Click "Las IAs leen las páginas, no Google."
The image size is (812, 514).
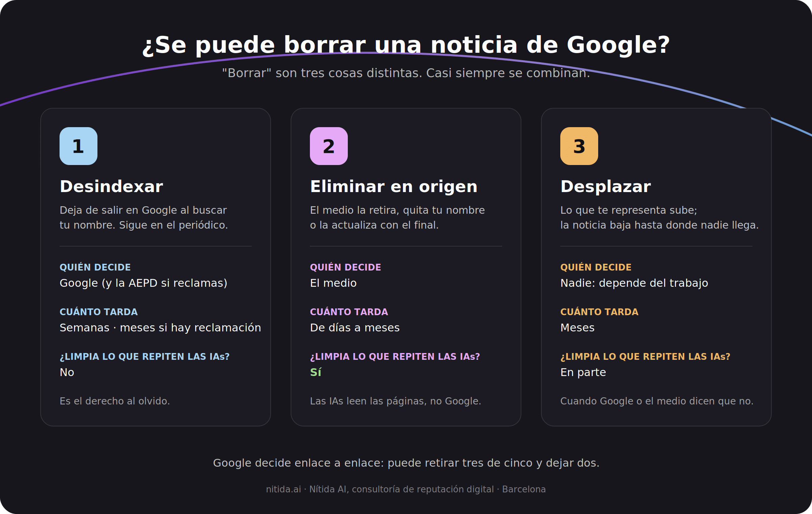(x=396, y=401)
